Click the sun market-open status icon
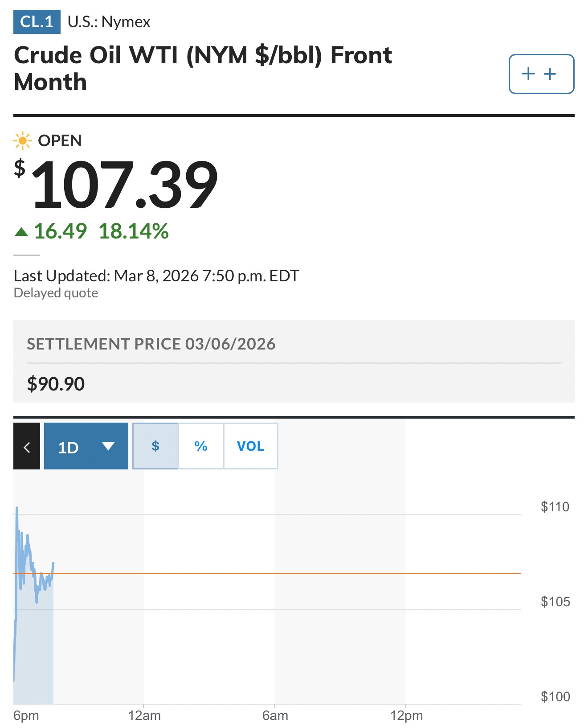 [22, 141]
